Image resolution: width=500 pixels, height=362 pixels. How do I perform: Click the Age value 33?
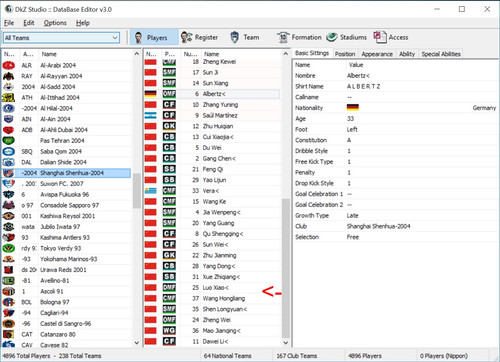click(350, 119)
